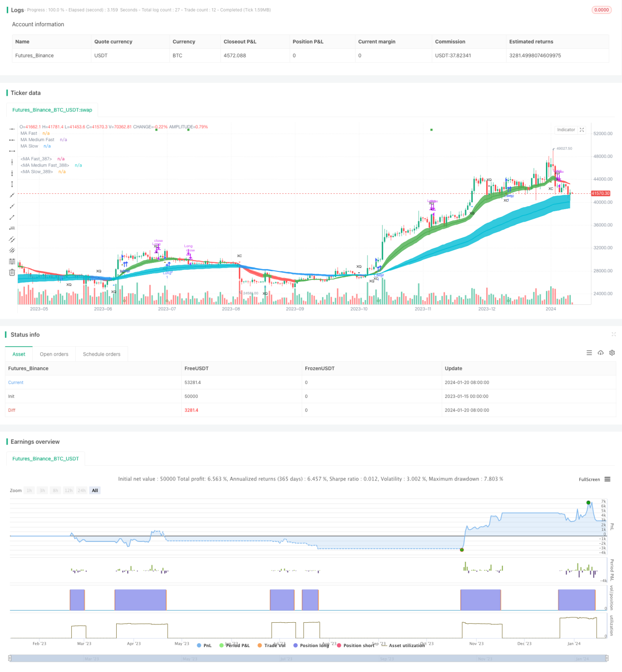The image size is (622, 672).
Task: Click the Current row link in Asset table
Action: coord(16,382)
